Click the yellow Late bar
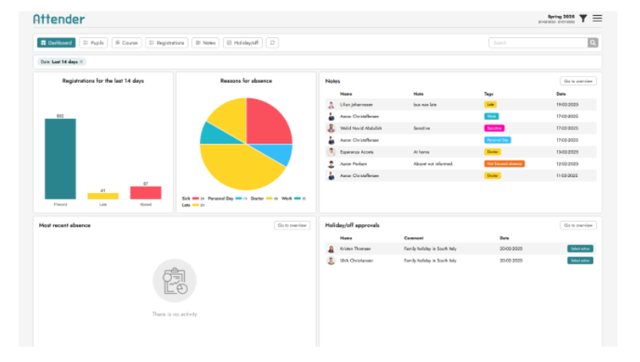Screen dimensions: 640x362 point(103,196)
